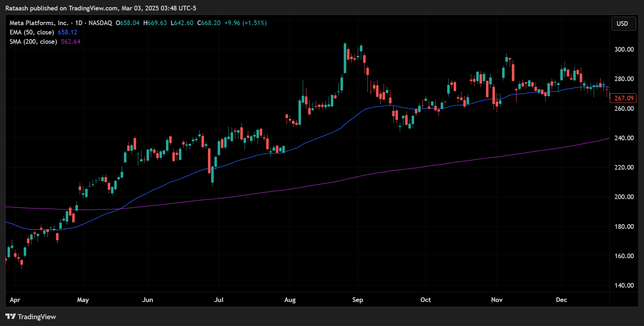Click the red 267.09 price label
Viewport: 644px width, 326px height.
pyautogui.click(x=623, y=98)
